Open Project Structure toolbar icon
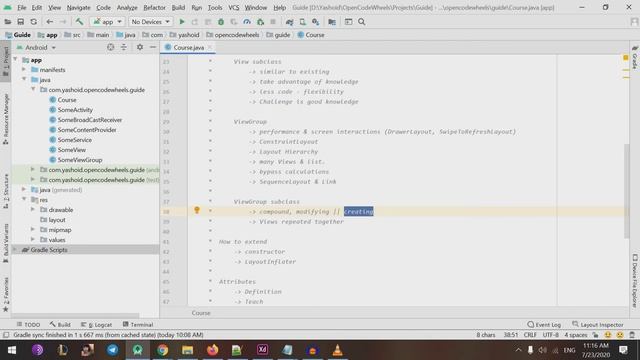640x360 pixels. pyautogui.click(x=332, y=22)
